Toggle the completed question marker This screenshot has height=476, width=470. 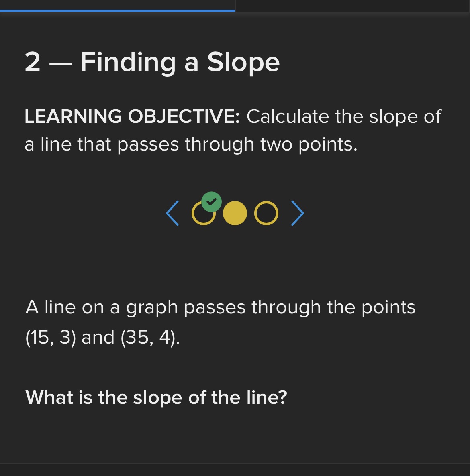click(x=212, y=202)
